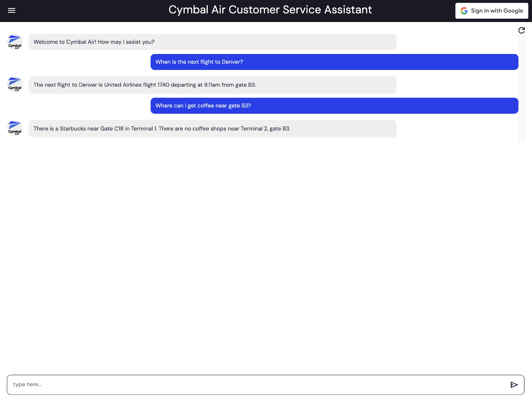
Task: Click the refresh chat icon
Action: pyautogui.click(x=521, y=30)
